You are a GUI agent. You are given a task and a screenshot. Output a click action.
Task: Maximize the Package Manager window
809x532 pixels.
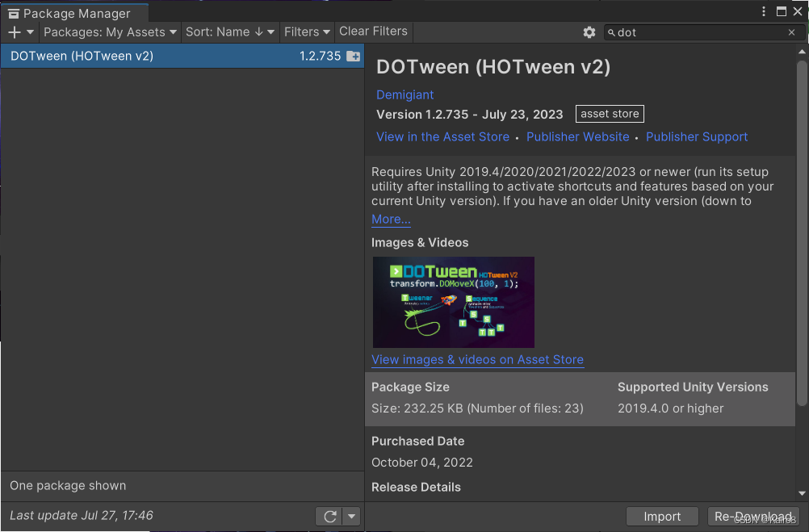(x=782, y=11)
